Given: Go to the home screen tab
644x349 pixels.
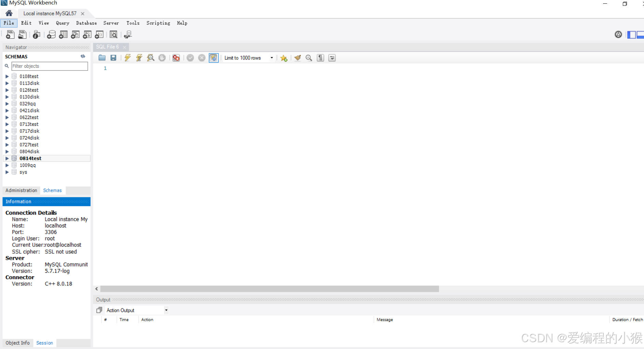Looking at the screenshot, I should point(9,13).
